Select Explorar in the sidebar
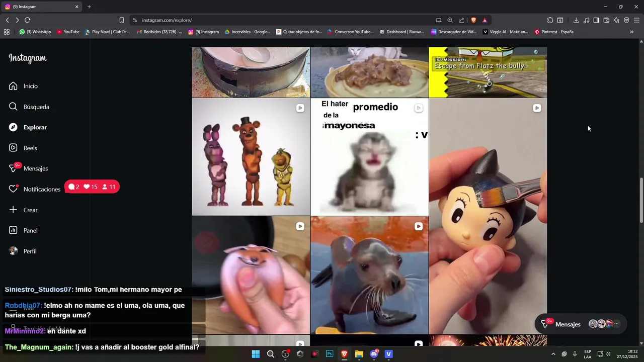This screenshot has height=362, width=644. [28, 127]
